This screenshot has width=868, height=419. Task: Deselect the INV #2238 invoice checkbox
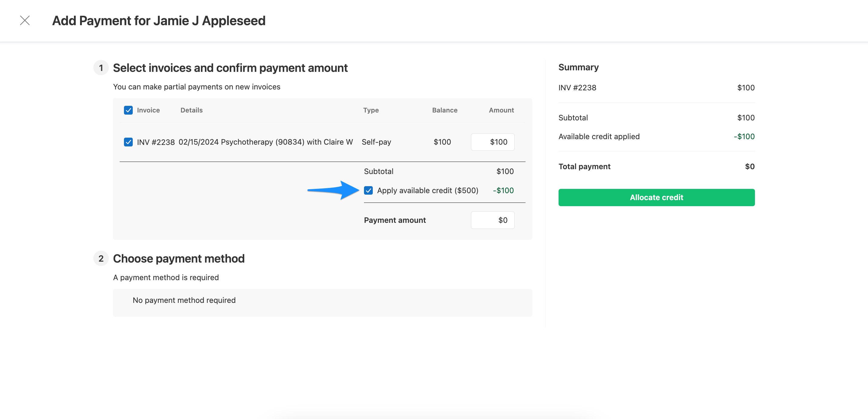(x=128, y=142)
